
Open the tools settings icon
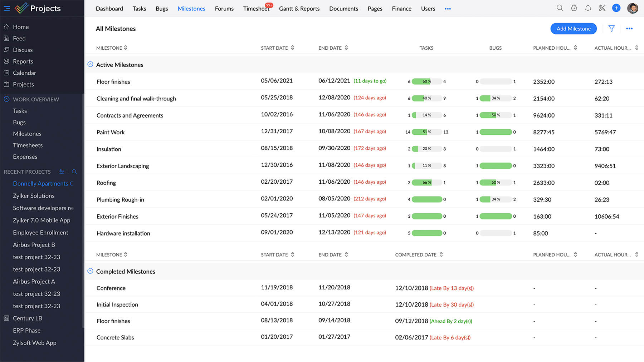click(x=602, y=8)
